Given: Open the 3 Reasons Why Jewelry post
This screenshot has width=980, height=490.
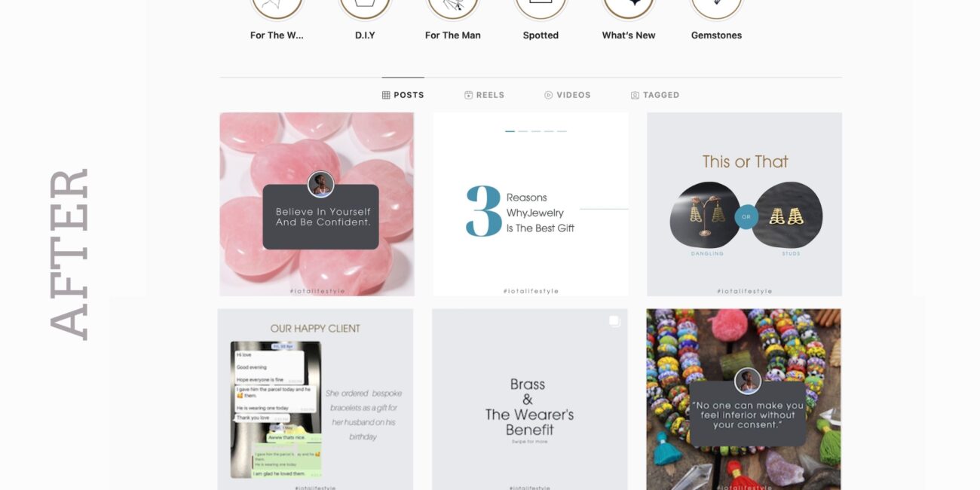Looking at the screenshot, I should click(x=531, y=204).
